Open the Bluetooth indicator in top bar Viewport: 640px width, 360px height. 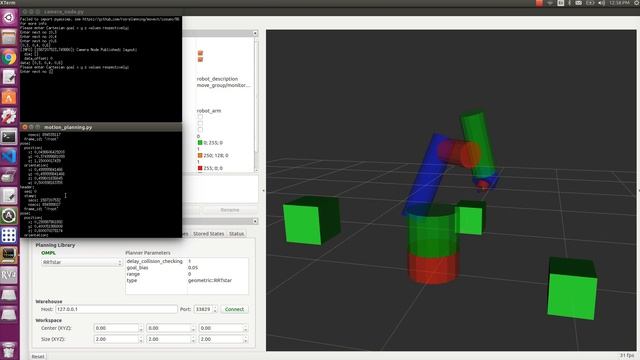click(x=570, y=3)
